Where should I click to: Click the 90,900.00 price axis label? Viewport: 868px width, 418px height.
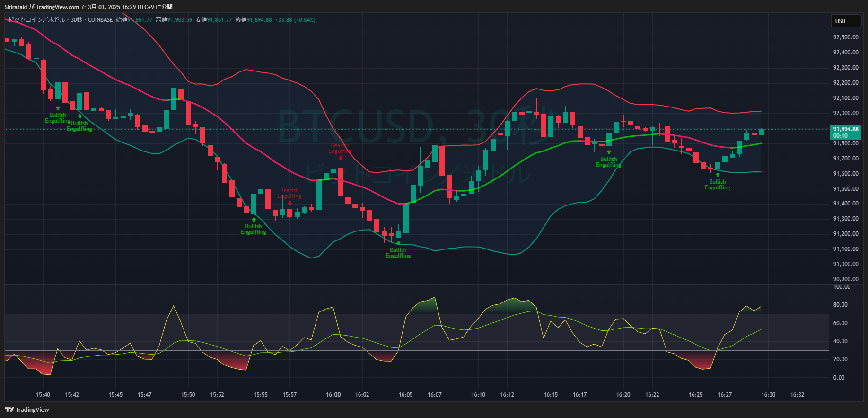click(x=846, y=279)
